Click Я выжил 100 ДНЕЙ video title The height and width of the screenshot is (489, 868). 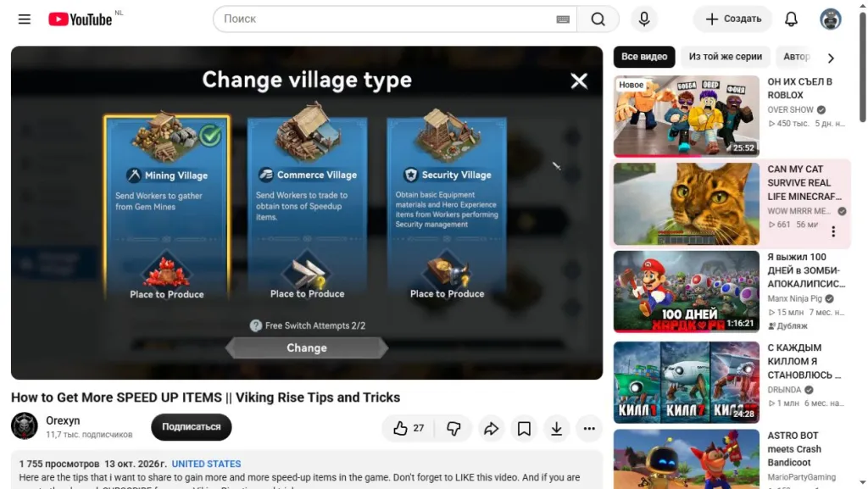coord(806,270)
